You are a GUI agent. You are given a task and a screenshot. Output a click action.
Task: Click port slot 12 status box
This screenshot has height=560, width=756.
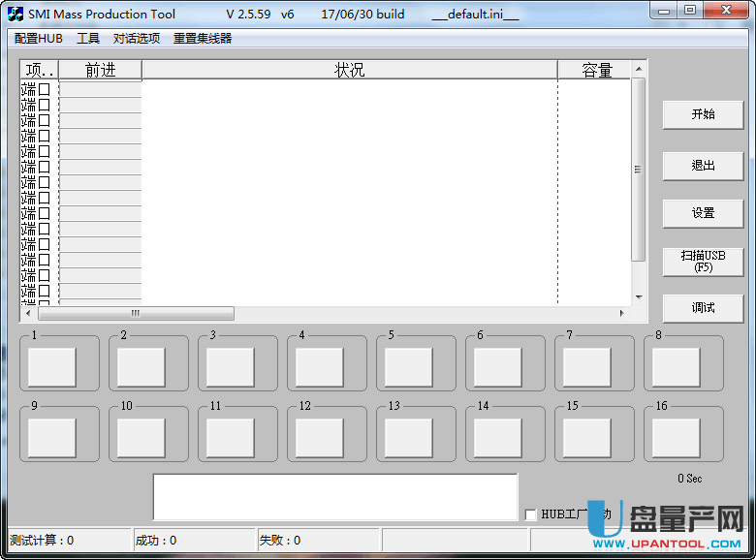(x=320, y=437)
